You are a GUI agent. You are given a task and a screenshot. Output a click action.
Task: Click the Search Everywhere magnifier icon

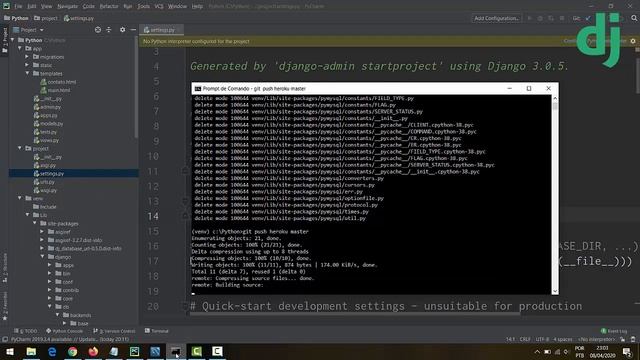tap(634, 18)
